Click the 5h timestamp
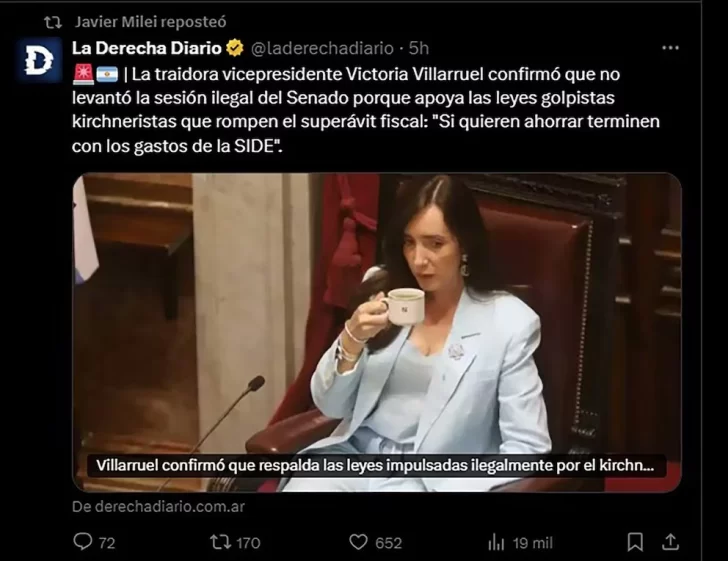This screenshot has height=561, width=728. click(419, 48)
